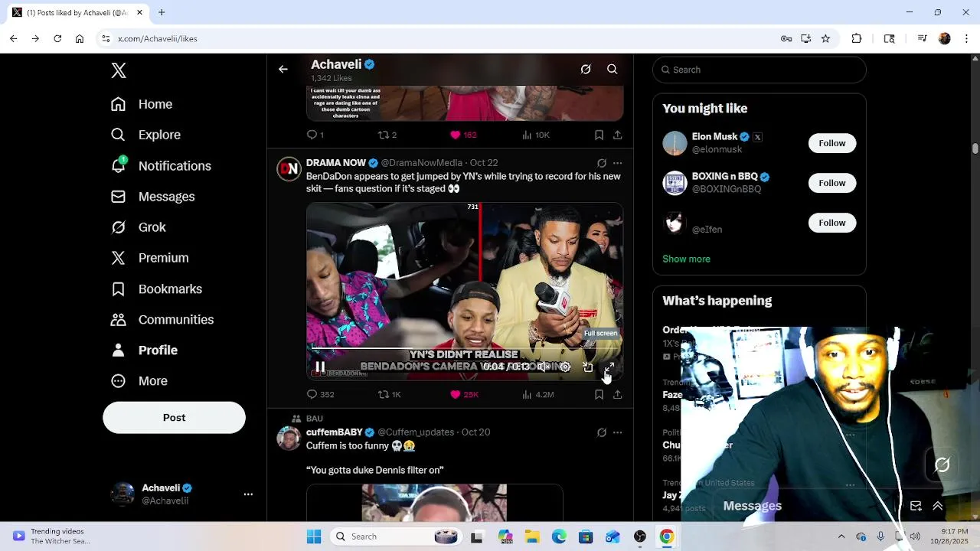The image size is (980, 551).
Task: Click the taskbar Search box
Action: coord(394,536)
